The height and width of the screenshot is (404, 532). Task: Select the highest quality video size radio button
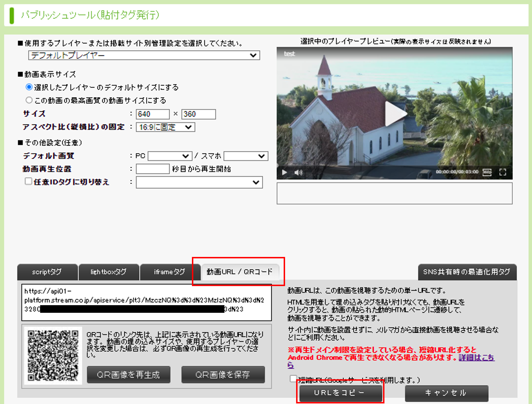pos(29,100)
